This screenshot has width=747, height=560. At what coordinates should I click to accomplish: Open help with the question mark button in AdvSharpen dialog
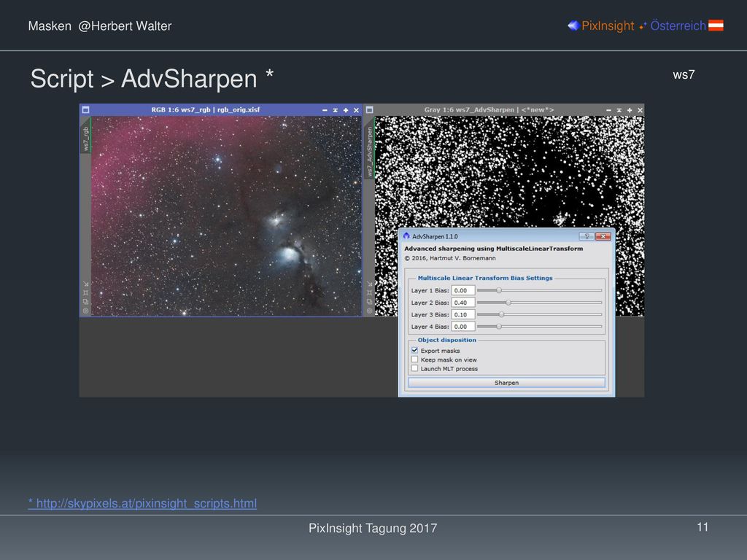[x=587, y=236]
